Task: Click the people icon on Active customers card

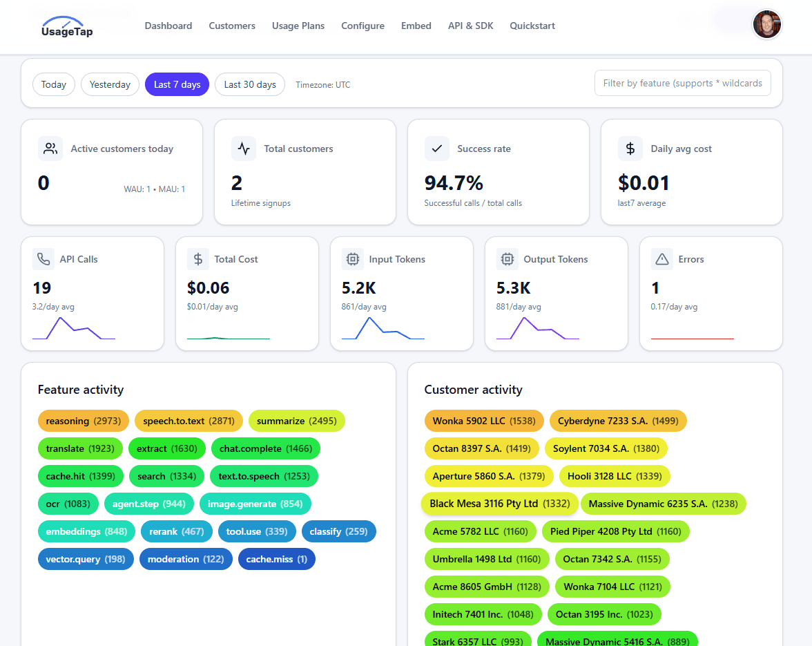Action: (x=50, y=148)
